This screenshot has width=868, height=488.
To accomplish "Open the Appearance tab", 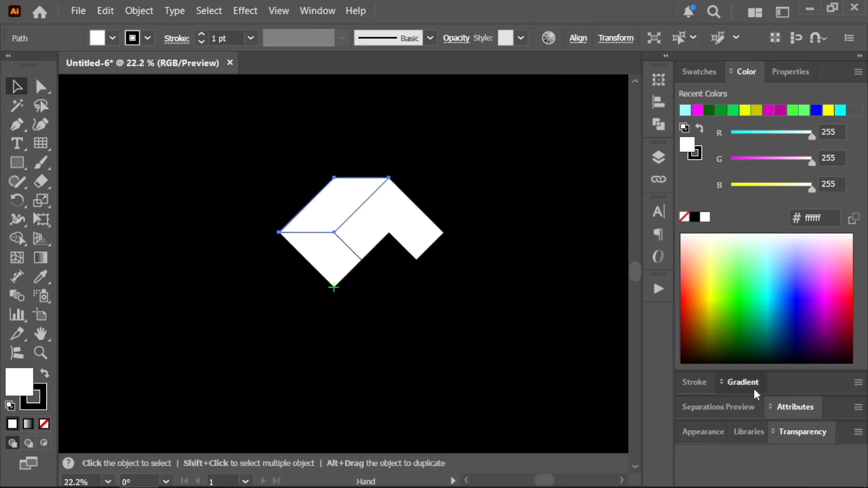I will [x=703, y=432].
